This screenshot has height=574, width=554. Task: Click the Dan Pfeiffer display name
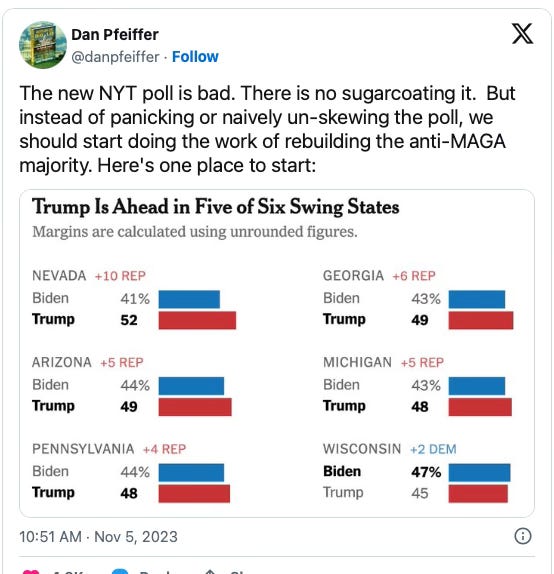click(x=115, y=35)
